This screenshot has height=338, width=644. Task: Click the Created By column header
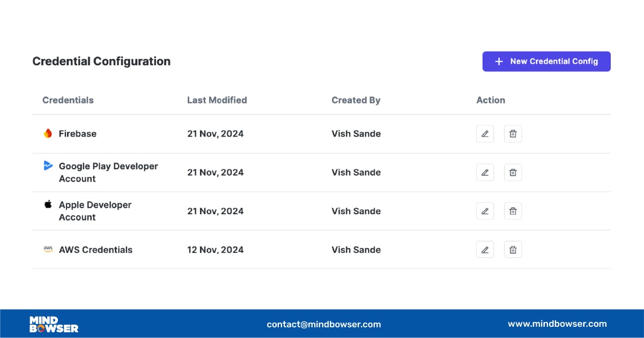click(x=356, y=100)
